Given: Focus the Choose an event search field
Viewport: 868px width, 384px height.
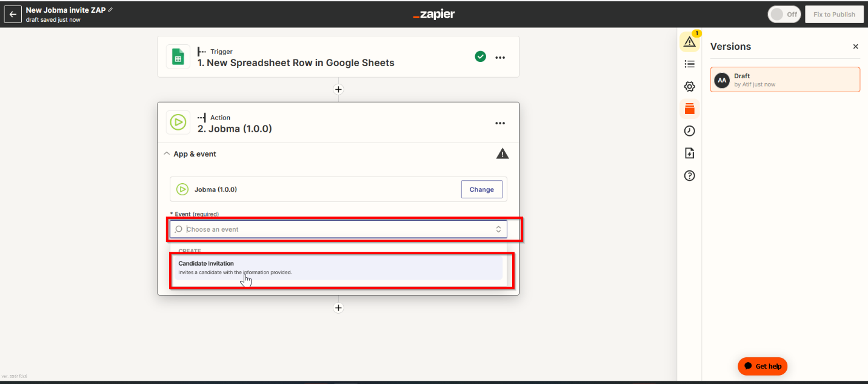Looking at the screenshot, I should [x=338, y=229].
